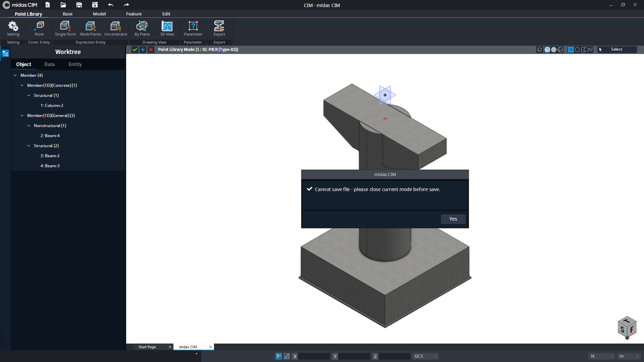The image size is (644, 362).
Task: Switch to the Feature ribbon tab
Action: click(x=134, y=14)
